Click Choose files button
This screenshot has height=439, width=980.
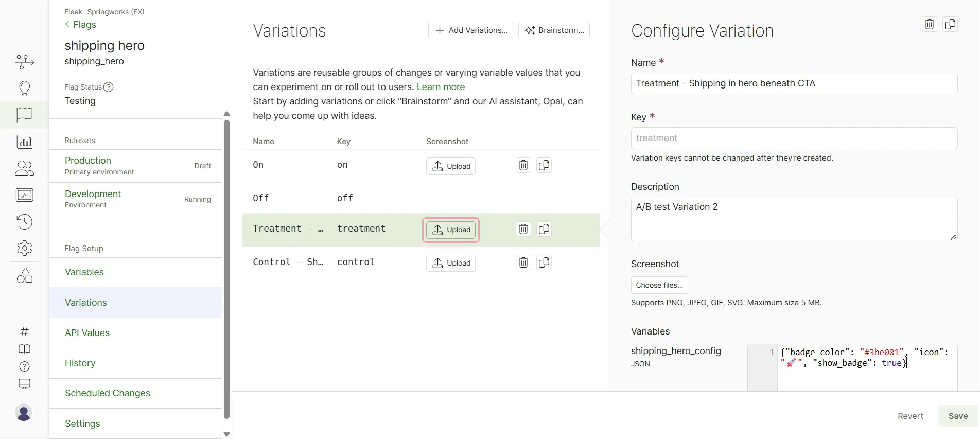click(659, 285)
